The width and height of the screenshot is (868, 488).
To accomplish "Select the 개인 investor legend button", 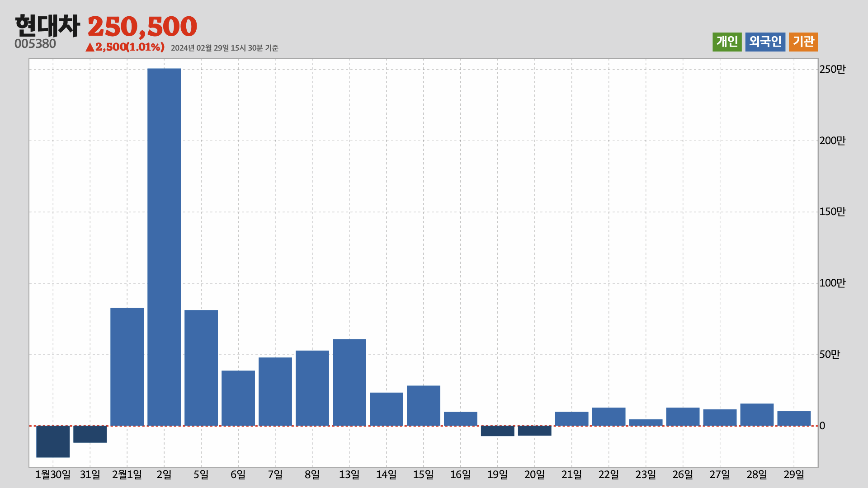I will point(727,42).
